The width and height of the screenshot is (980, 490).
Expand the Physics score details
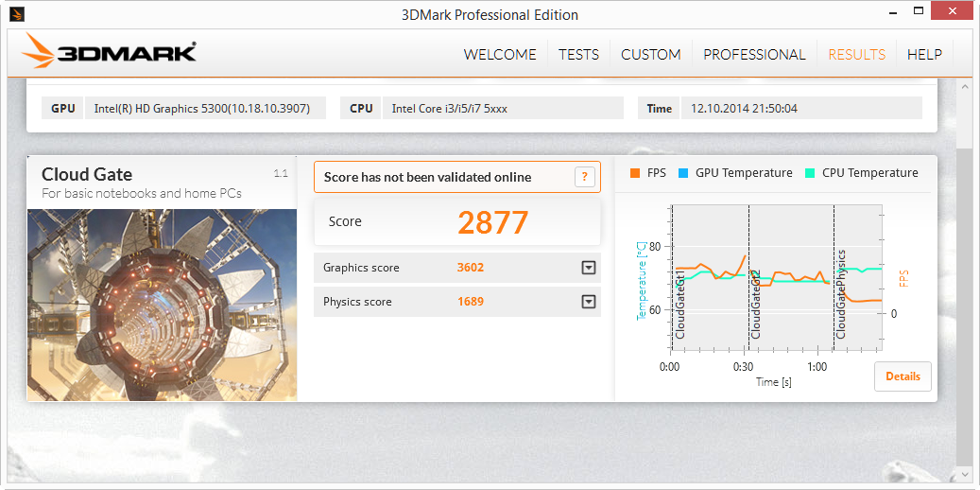coord(588,302)
